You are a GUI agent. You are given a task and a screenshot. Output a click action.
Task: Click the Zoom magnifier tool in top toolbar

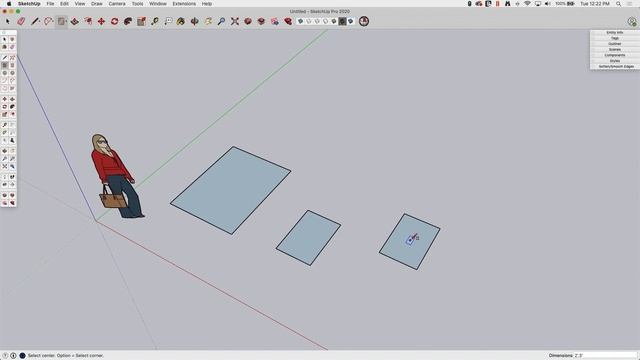point(221,21)
